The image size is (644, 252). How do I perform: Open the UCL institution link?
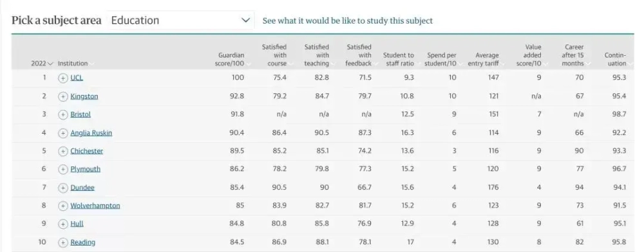[x=77, y=78]
